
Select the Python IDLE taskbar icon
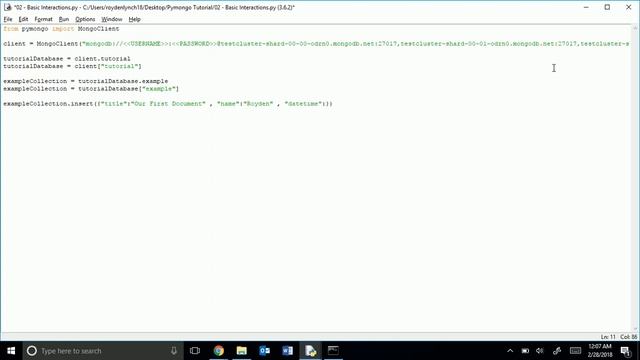point(310,351)
